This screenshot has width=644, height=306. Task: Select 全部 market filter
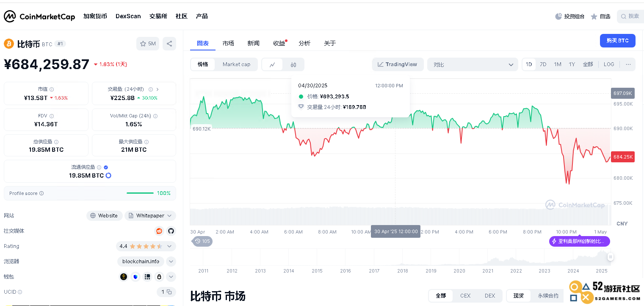pyautogui.click(x=441, y=295)
